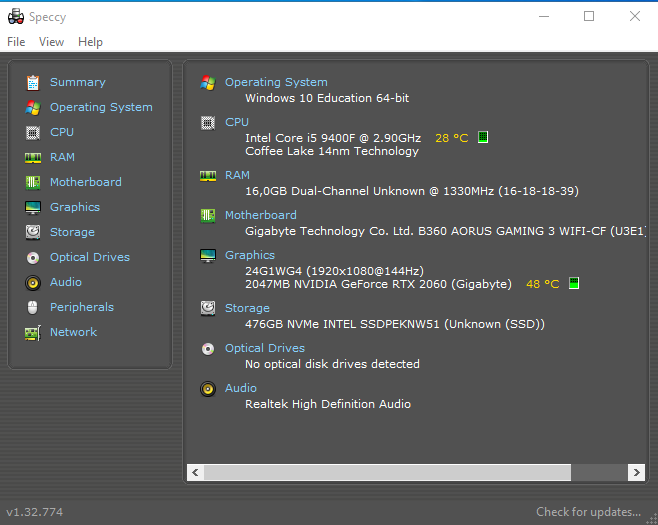Open the CPU section from the sidebar
Image resolution: width=658 pixels, height=525 pixels.
point(62,132)
